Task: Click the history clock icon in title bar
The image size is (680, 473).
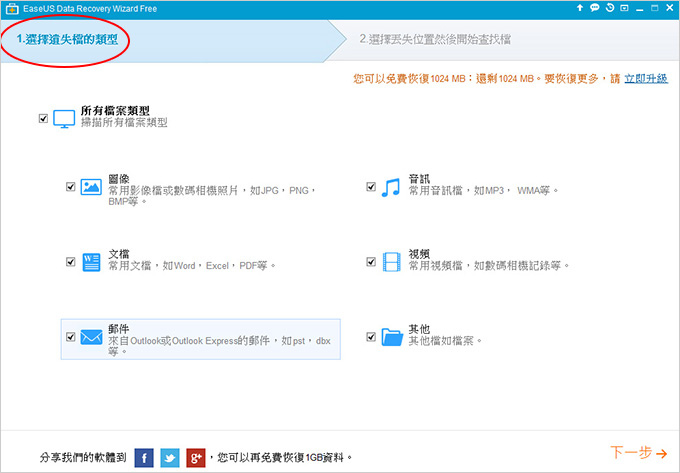Action: coord(610,8)
